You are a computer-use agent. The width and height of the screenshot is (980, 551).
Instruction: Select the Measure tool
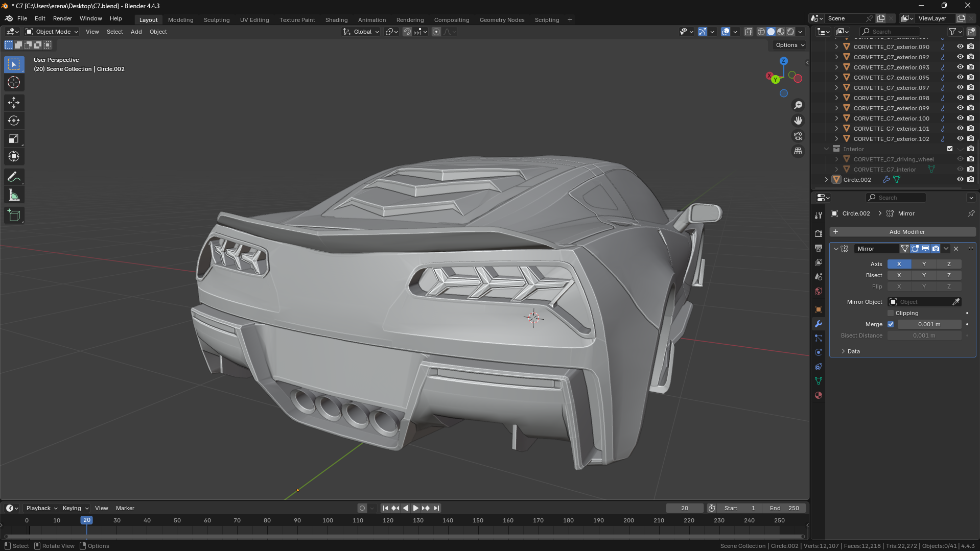click(14, 195)
